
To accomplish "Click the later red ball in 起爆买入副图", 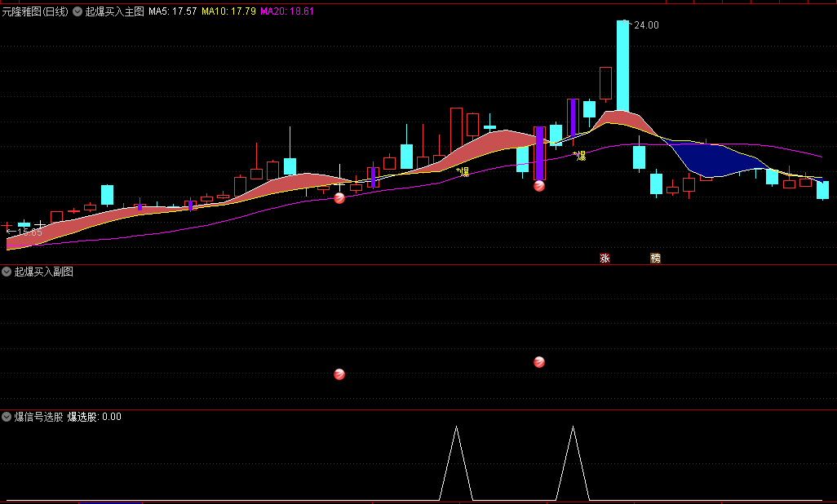I will pyautogui.click(x=539, y=362).
